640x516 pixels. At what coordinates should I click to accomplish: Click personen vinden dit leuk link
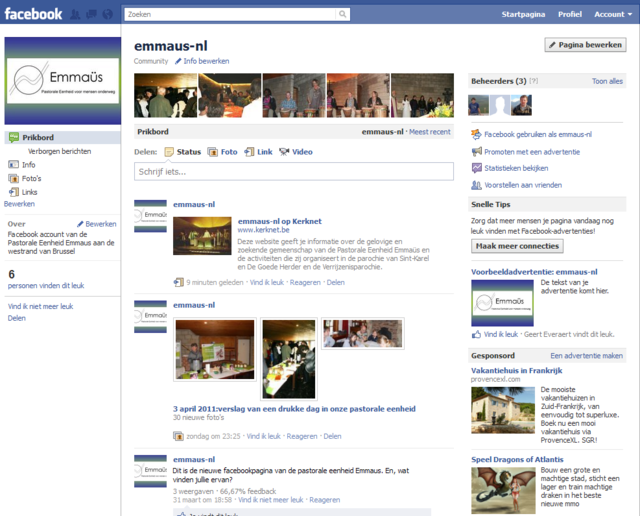(x=46, y=285)
